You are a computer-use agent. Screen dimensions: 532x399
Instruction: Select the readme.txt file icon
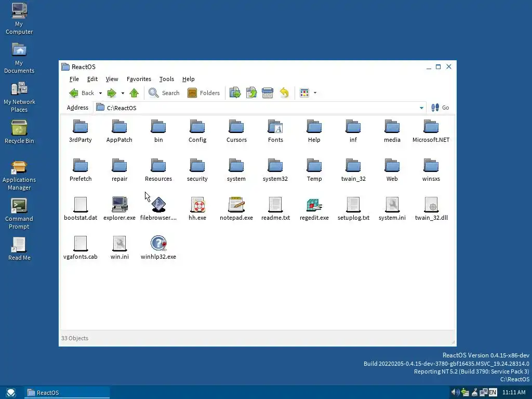tap(275, 205)
